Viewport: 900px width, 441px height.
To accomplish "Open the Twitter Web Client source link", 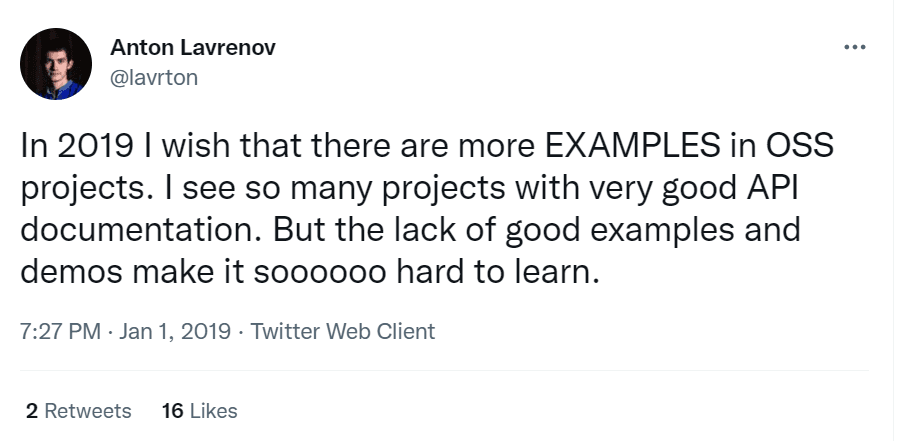I will 343,331.
